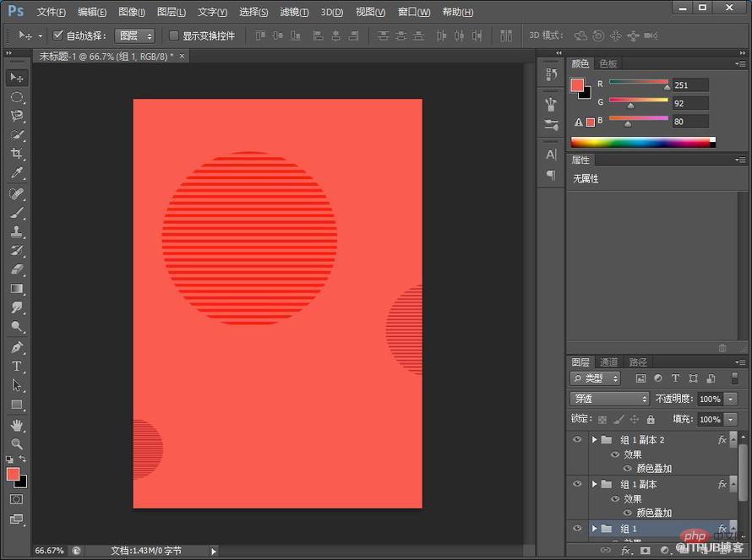The image size is (752, 560).
Task: Enable the 显示变换控件 checkbox
Action: click(x=174, y=35)
